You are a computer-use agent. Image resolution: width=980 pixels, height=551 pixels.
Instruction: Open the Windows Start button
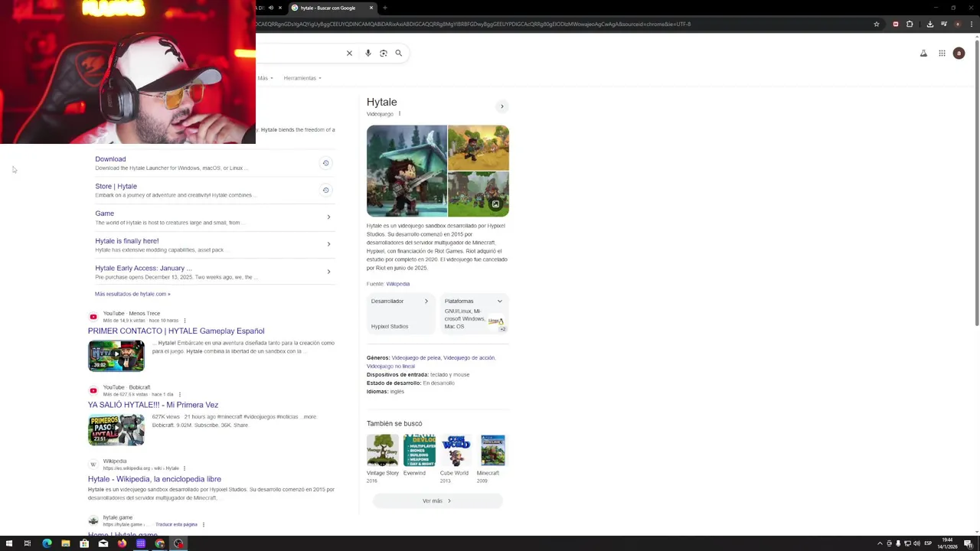[x=9, y=543]
